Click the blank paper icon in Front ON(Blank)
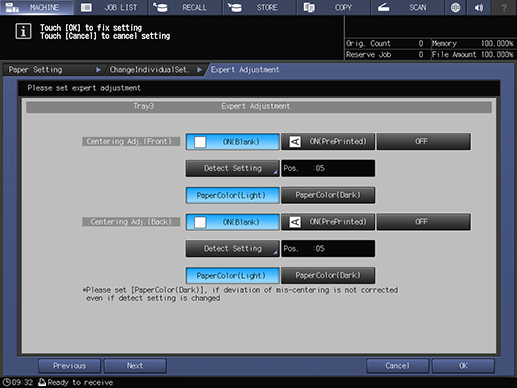The height and width of the screenshot is (388, 517). 200,142
